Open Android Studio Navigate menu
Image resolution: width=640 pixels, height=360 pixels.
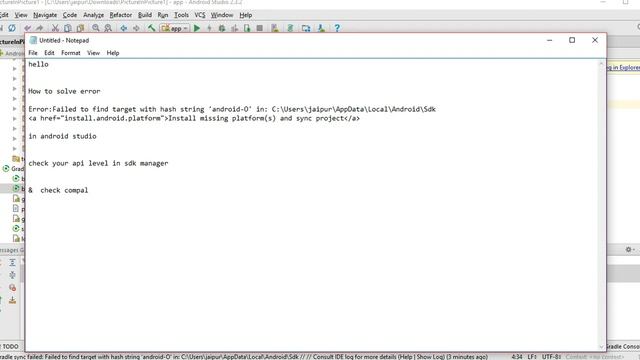click(45, 15)
